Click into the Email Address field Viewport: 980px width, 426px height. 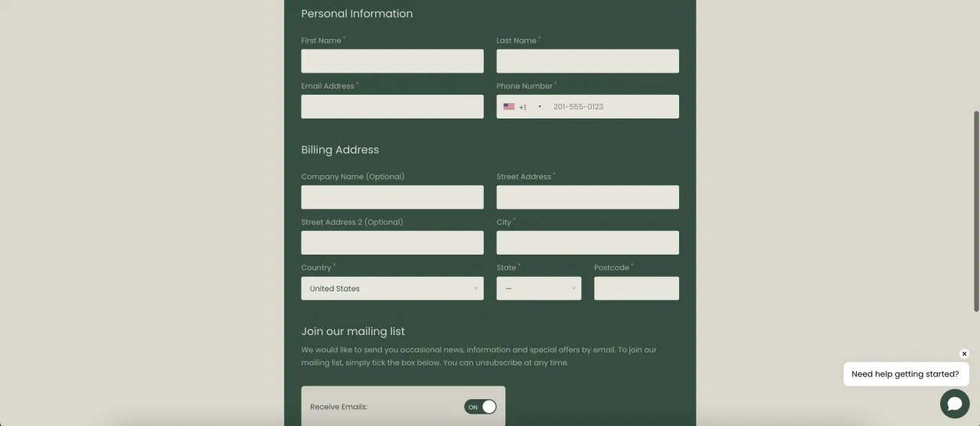coord(392,107)
